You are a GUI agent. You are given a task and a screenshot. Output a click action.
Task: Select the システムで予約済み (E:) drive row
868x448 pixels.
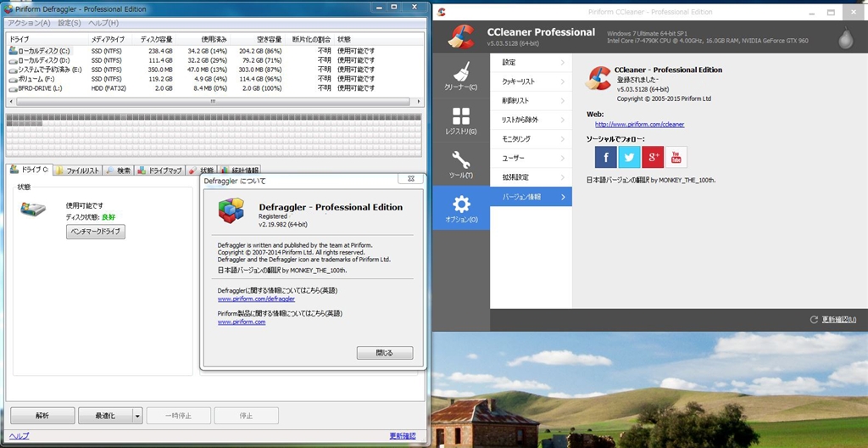pos(216,70)
